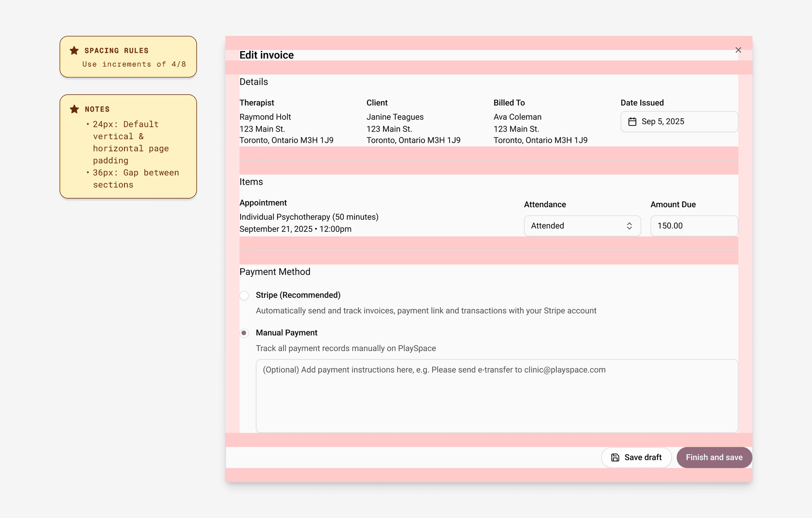Close the Edit invoice dialog

point(738,50)
